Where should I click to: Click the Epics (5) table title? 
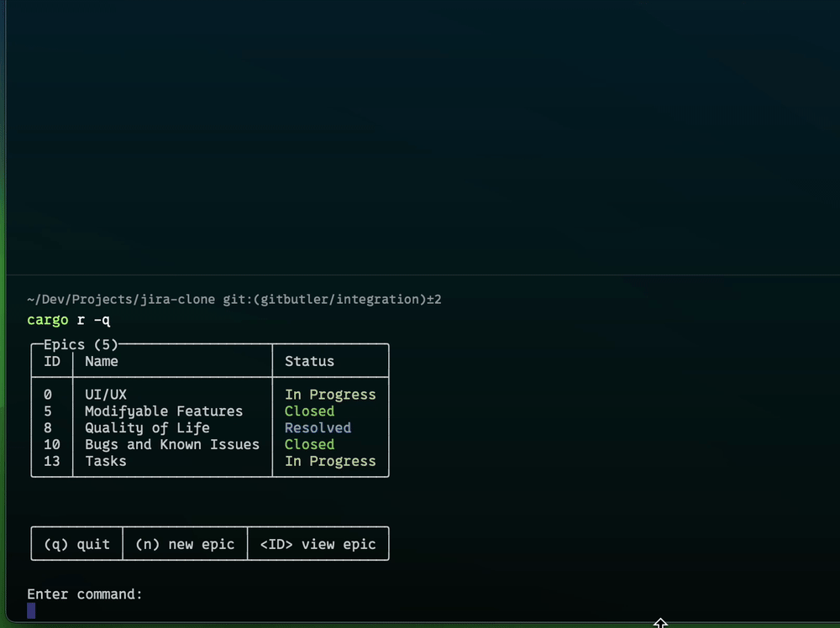(x=81, y=344)
